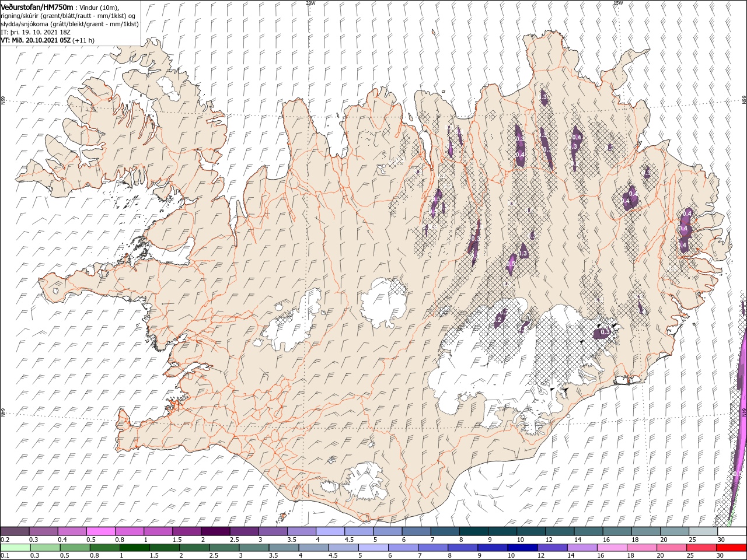This screenshot has height=560, width=747.
Task: Pick the pale green 0.1 rain scale swatch
Action: click(x=15, y=547)
